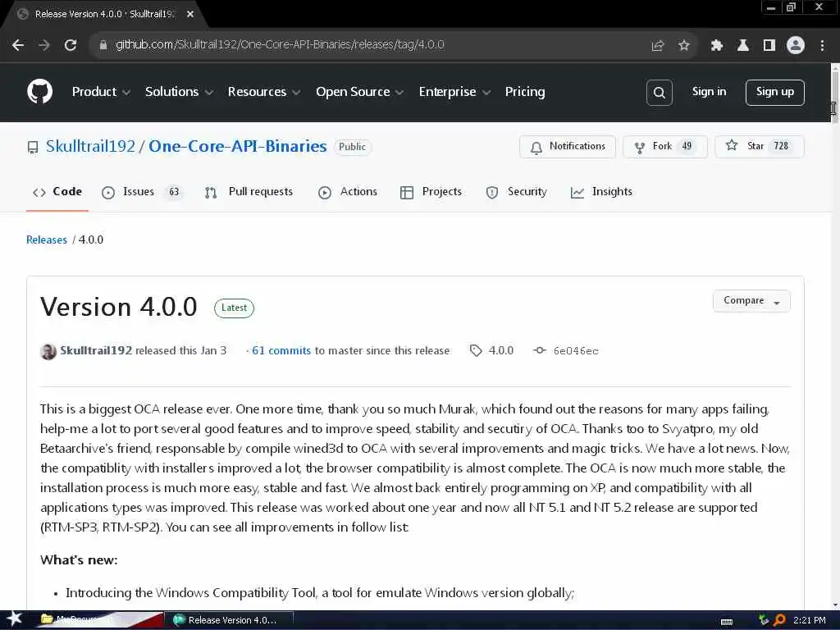Click the share page icon in address bar
Image resolution: width=840 pixels, height=630 pixels.
[657, 46]
